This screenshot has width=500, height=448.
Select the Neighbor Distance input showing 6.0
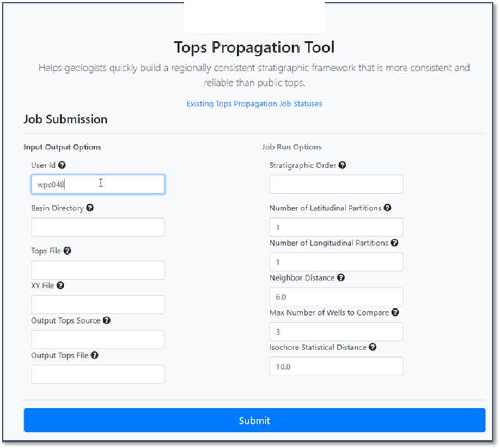click(336, 297)
